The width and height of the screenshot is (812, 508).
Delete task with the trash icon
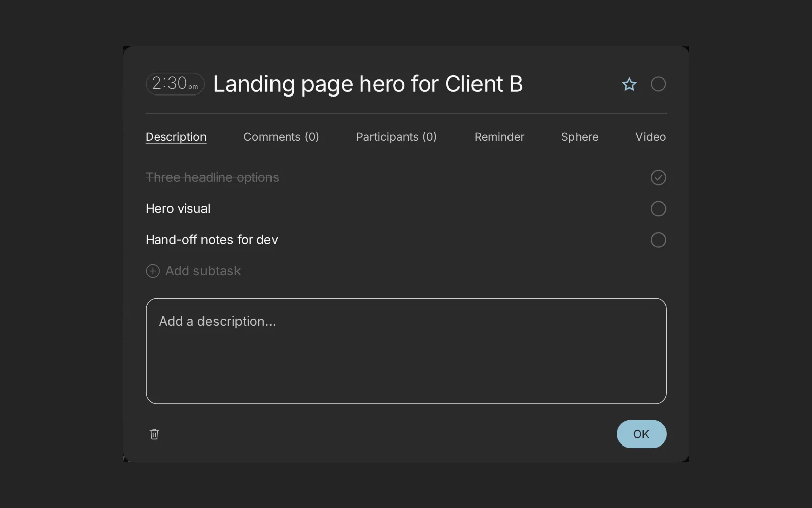[x=154, y=434]
